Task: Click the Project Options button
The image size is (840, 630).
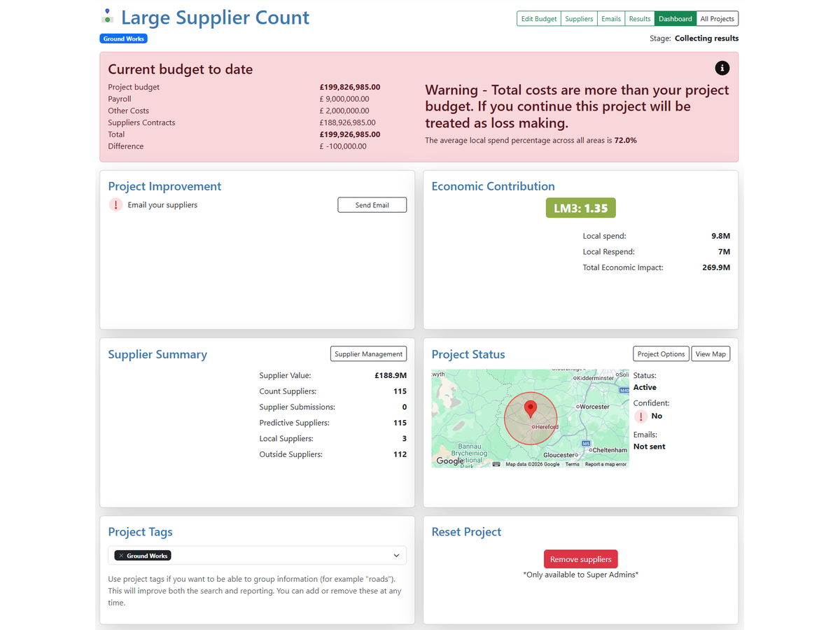Action: (661, 354)
